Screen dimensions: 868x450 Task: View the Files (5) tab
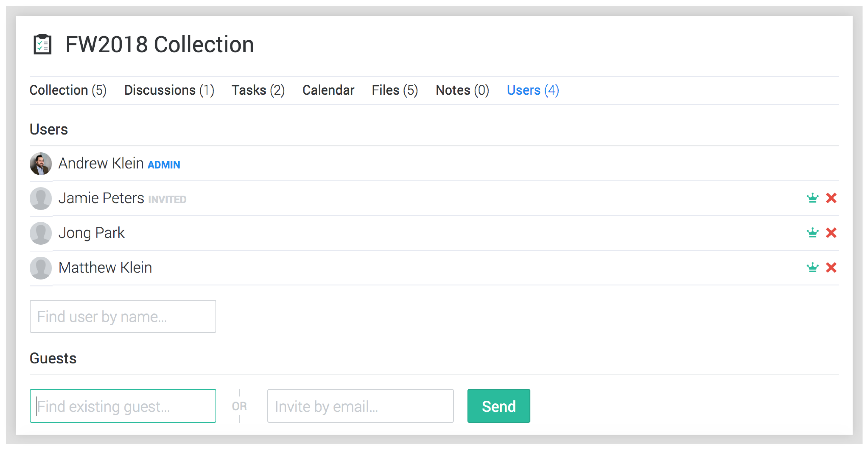click(395, 90)
